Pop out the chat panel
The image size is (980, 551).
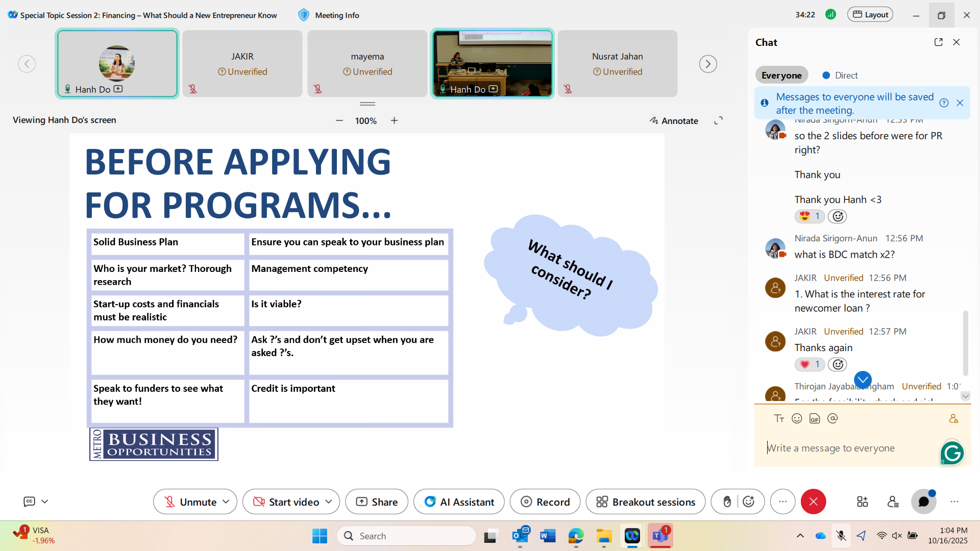click(938, 42)
